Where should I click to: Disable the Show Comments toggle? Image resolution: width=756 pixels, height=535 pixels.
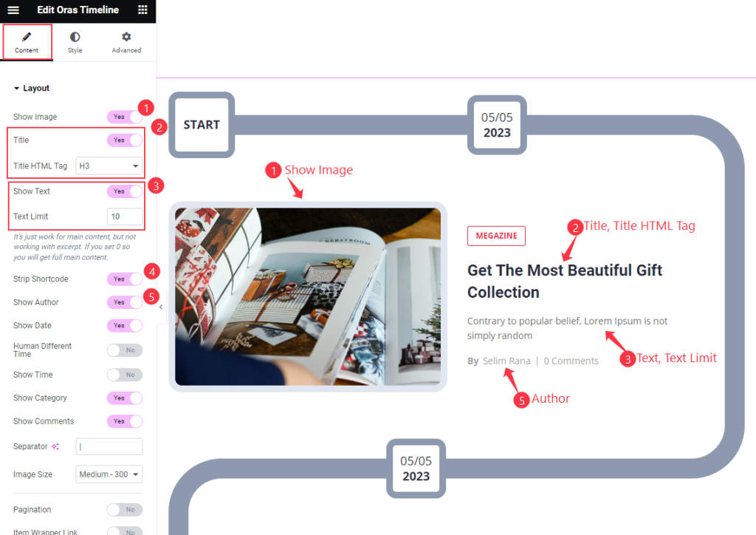point(124,421)
